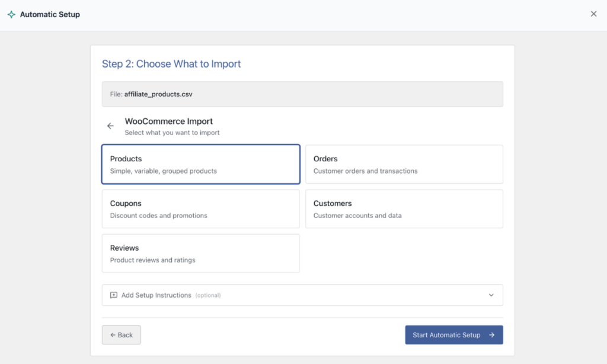Image resolution: width=607 pixels, height=364 pixels.
Task: Click the Automatic Setup title text
Action: pos(50,14)
